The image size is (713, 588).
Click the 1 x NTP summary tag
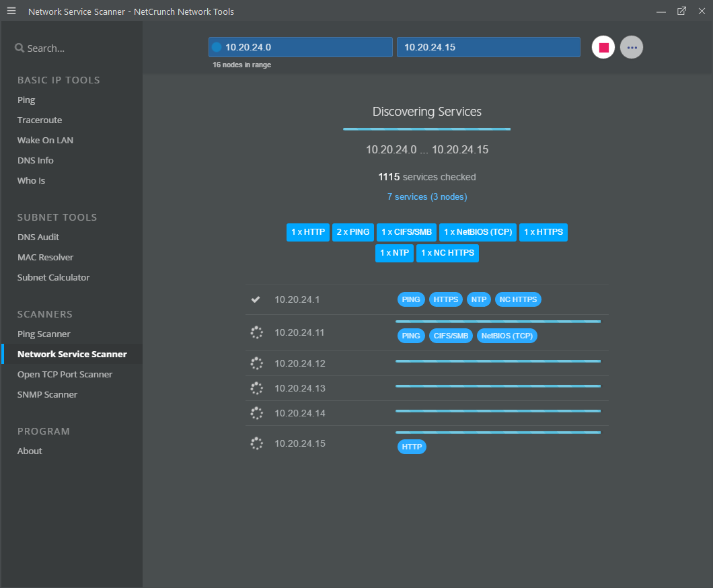click(x=394, y=253)
